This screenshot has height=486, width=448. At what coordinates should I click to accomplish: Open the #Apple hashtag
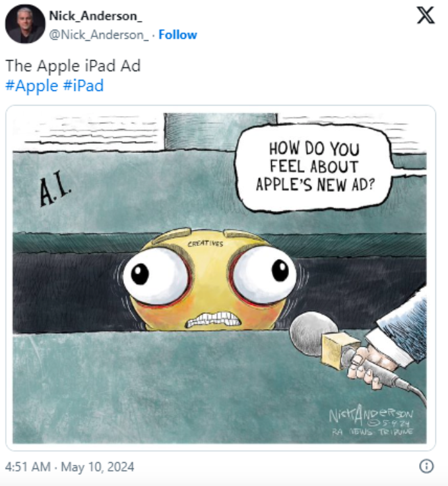pos(32,86)
